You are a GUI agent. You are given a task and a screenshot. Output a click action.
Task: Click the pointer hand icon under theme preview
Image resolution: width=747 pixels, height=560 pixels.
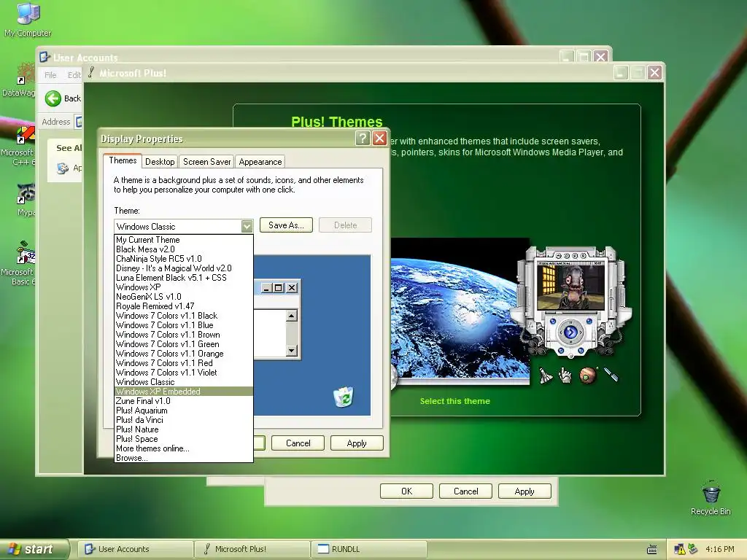[x=565, y=376]
